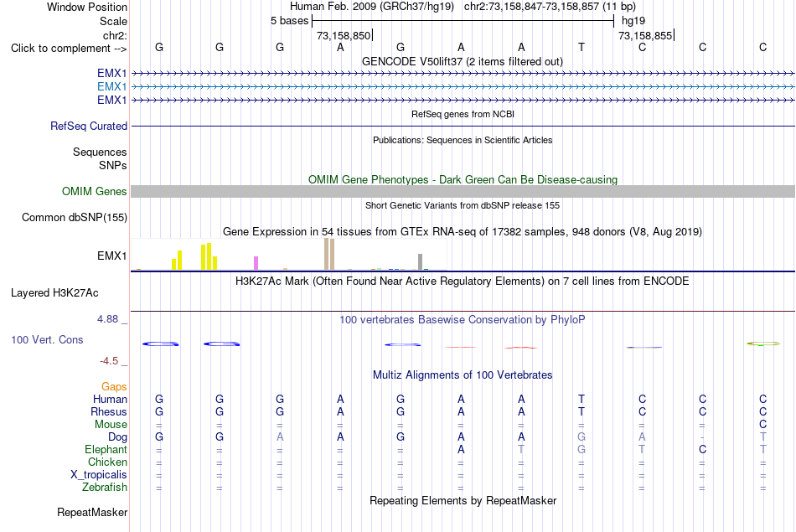Viewport: 796px width, 532px height.
Task: Click the 73,158,855 position marker
Action: 645,35
